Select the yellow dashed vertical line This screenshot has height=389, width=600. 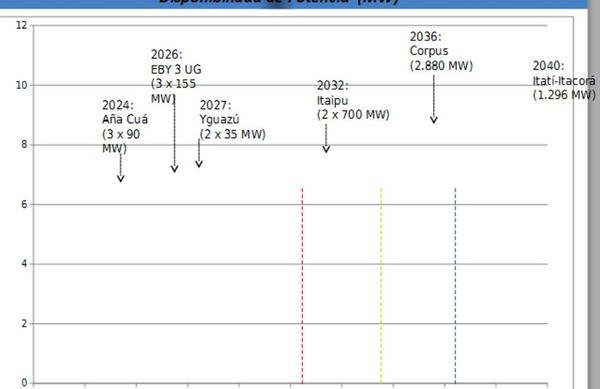(x=381, y=285)
